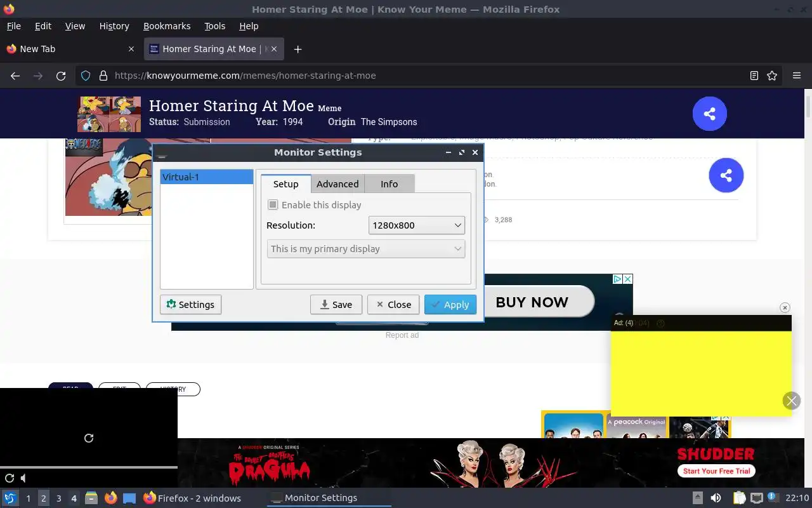Open the Edit menu in Firefox
The image size is (812, 508).
click(x=43, y=26)
